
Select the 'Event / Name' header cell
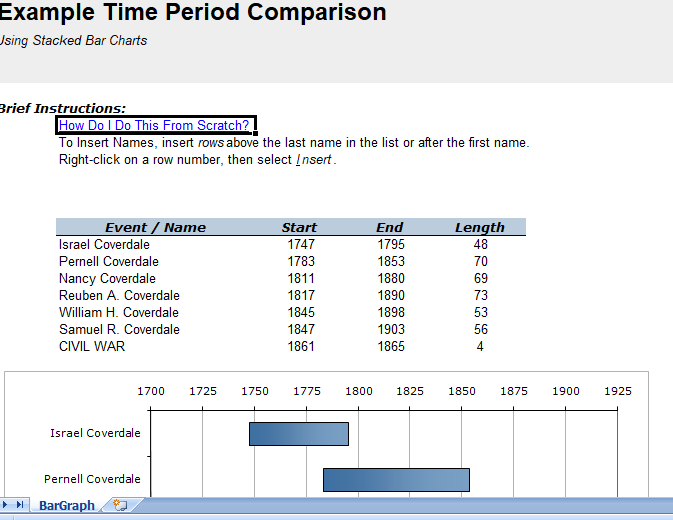[x=155, y=227]
